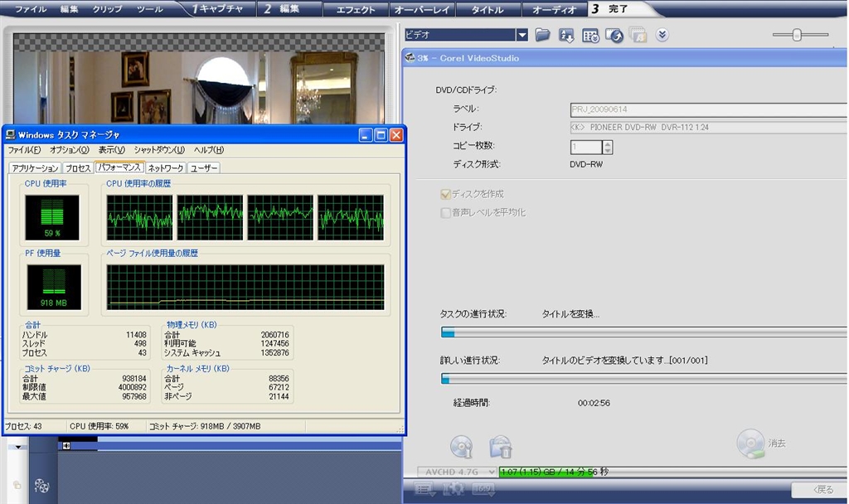The height and width of the screenshot is (504, 849).
Task: Click the ラベル field PRJ_20090614
Action: point(708,109)
